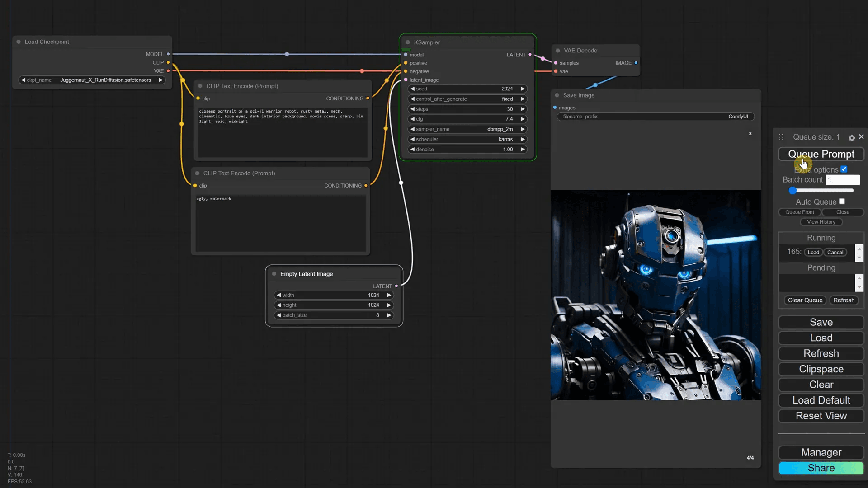The height and width of the screenshot is (488, 868).
Task: Click the View History button
Action: click(821, 222)
